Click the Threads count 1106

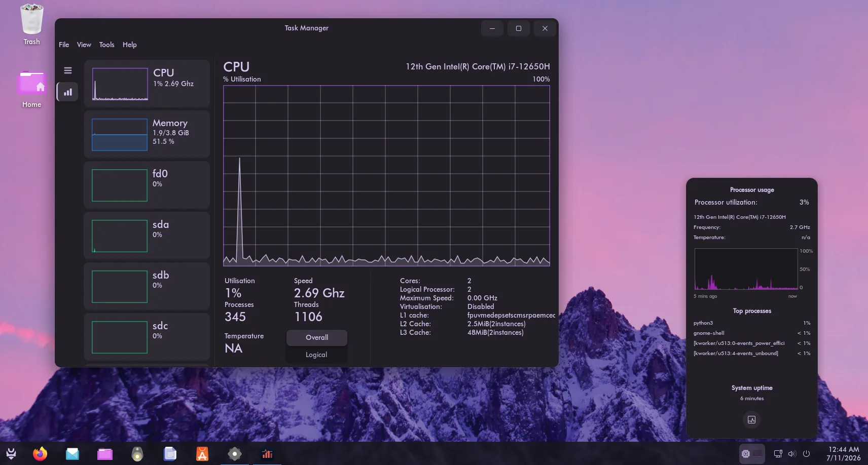pyautogui.click(x=308, y=317)
